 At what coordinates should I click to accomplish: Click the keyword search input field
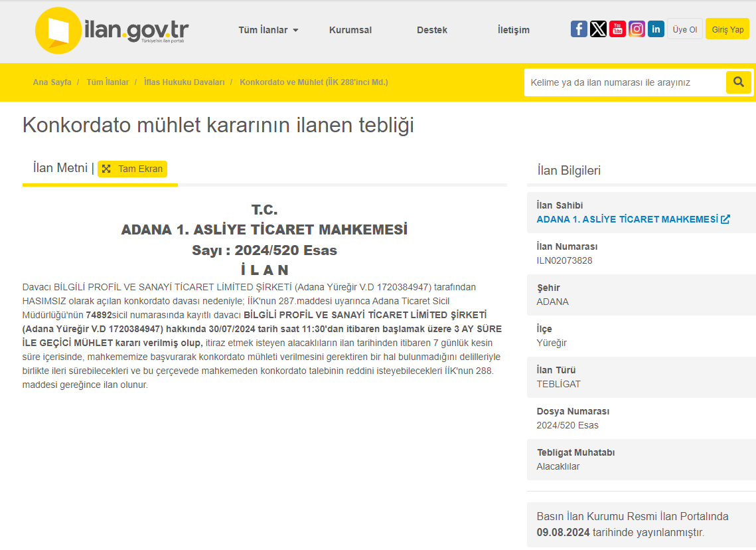624,82
